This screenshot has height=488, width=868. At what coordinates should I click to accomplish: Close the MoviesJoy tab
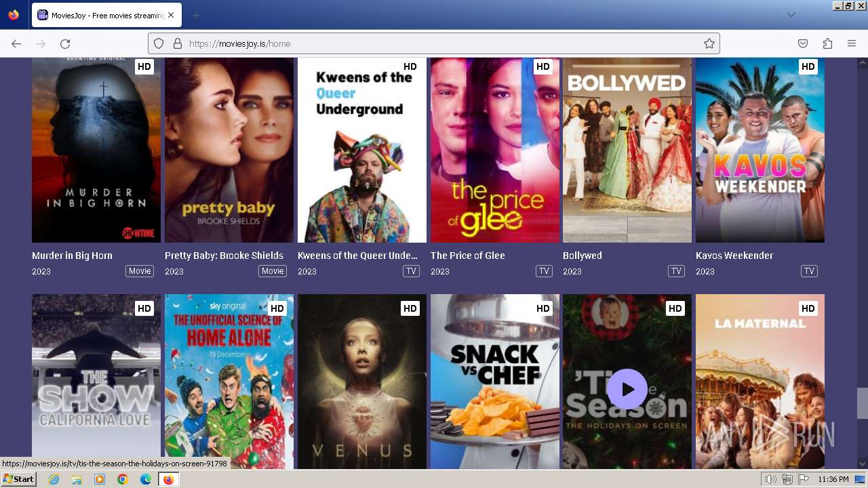point(171,15)
